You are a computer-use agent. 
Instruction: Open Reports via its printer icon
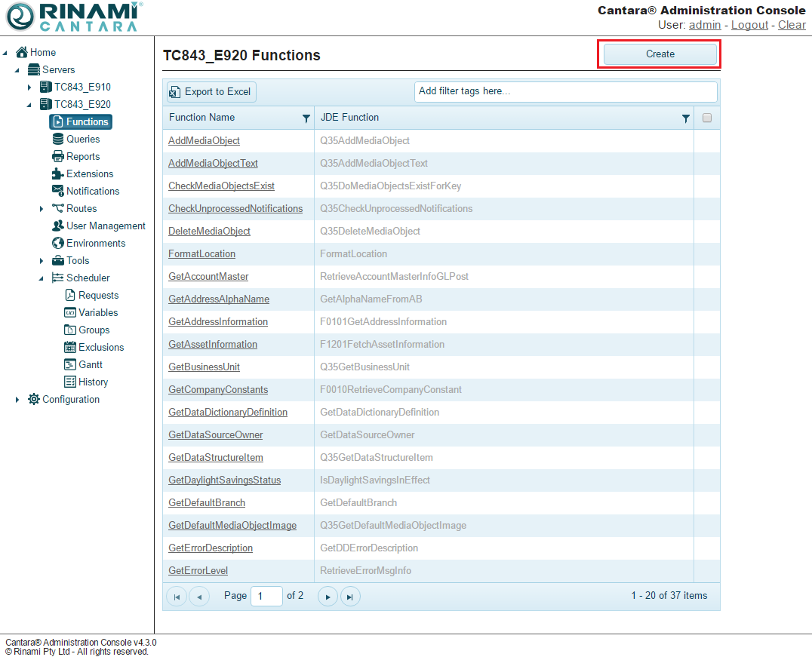(58, 157)
